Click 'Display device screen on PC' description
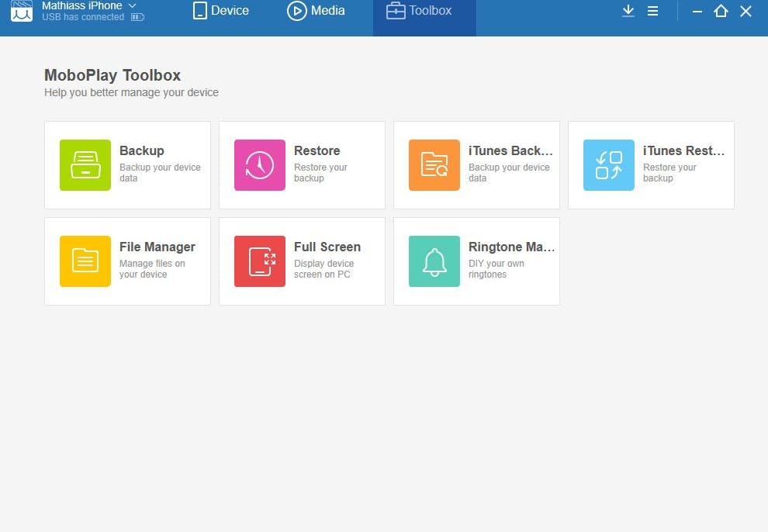The width and height of the screenshot is (768, 532). click(323, 269)
